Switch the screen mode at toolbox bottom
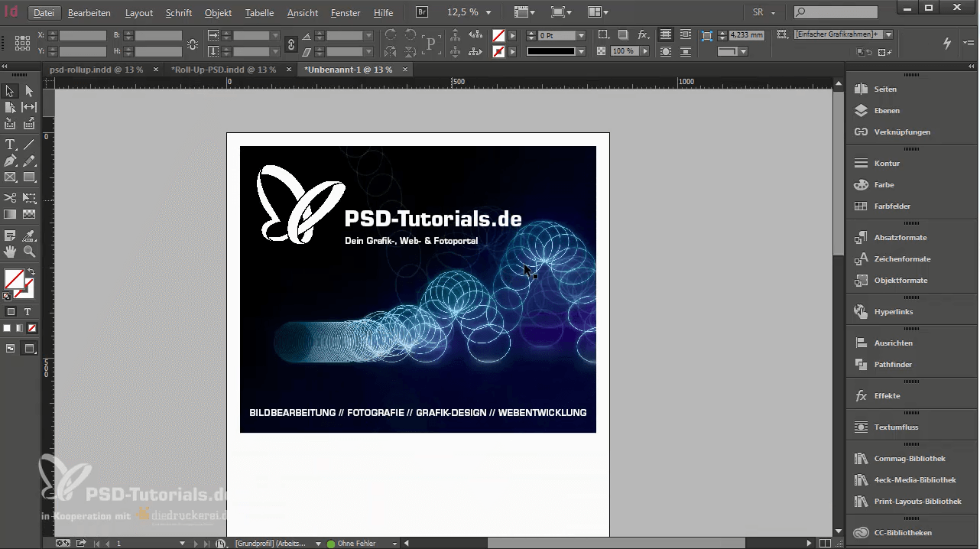This screenshot has height=549, width=980. [x=29, y=349]
